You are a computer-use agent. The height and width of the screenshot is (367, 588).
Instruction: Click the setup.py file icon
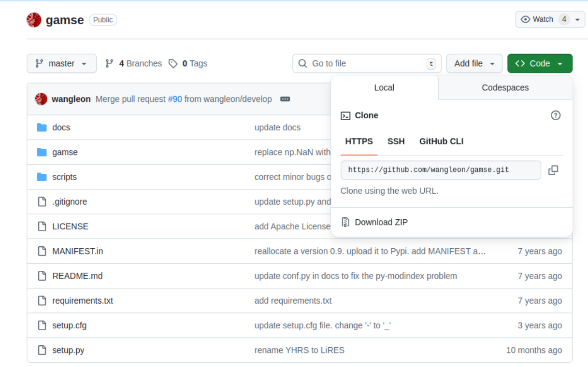point(42,350)
